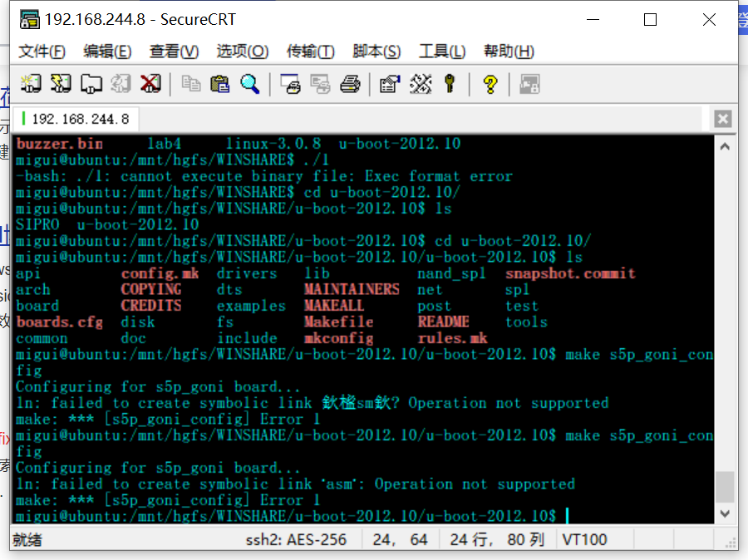Image resolution: width=748 pixels, height=560 pixels.
Task: Click the terminal scrollbar up arrow
Action: [x=725, y=146]
